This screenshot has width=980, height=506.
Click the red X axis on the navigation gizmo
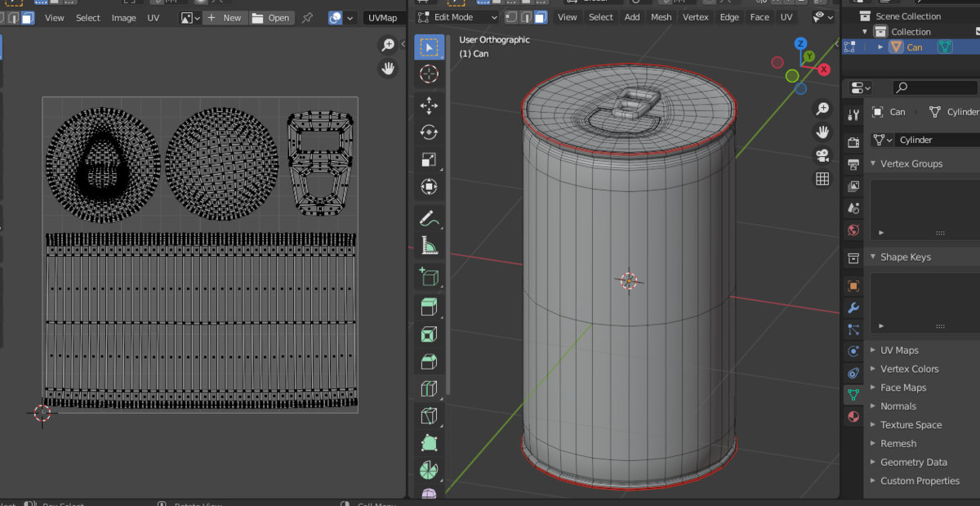coord(823,69)
